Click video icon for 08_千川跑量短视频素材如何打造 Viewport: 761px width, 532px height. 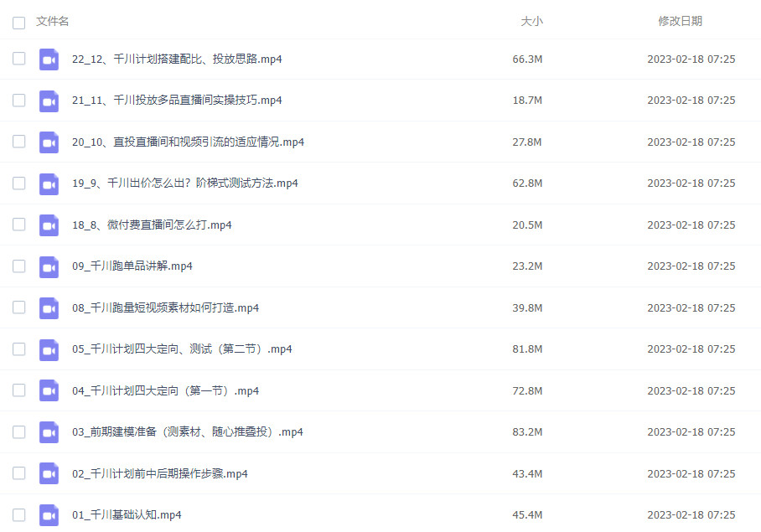coord(49,308)
